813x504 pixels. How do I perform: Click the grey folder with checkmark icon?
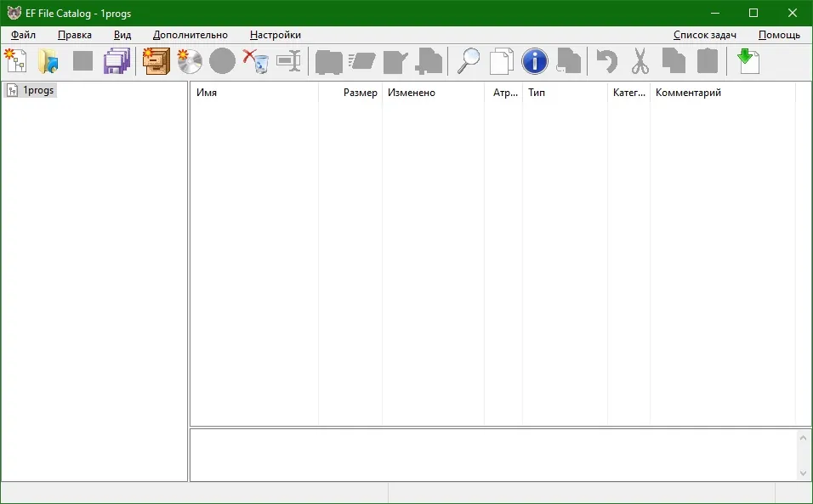[395, 61]
